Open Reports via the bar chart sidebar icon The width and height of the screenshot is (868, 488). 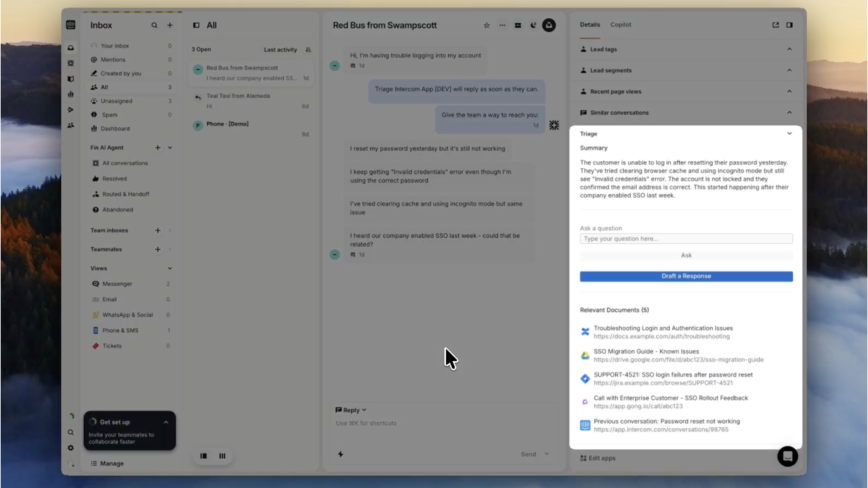coord(71,94)
